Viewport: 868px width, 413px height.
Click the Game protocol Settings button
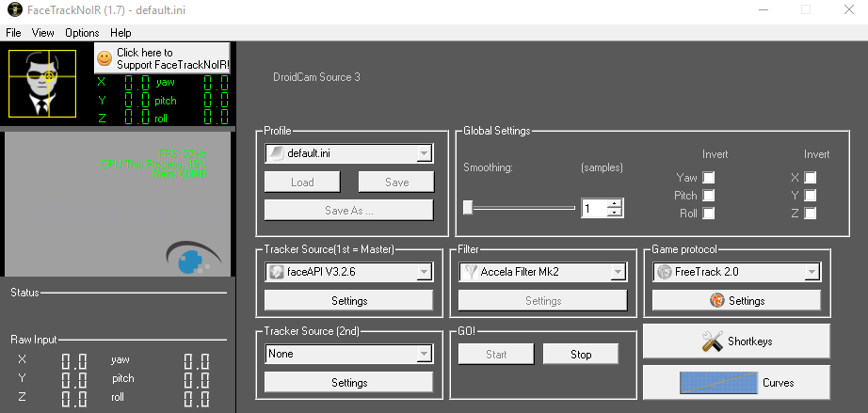coord(737,301)
